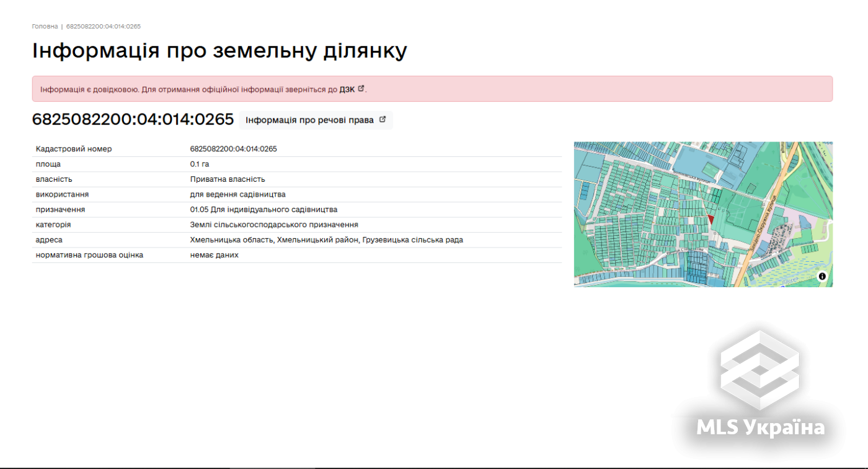868x469 pixels.
Task: Click the value немає даних
Action: pyautogui.click(x=214, y=255)
